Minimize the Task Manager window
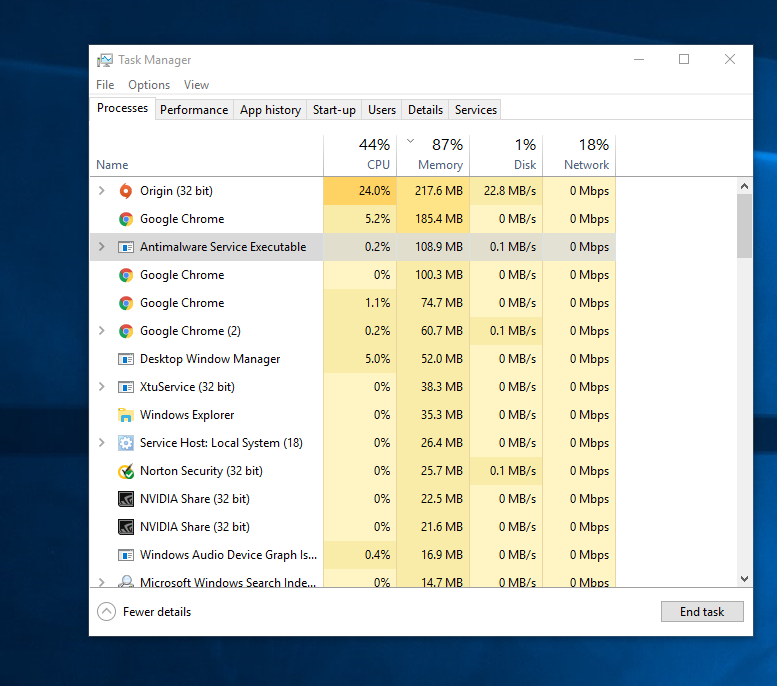Image resolution: width=777 pixels, height=686 pixels. (x=639, y=59)
